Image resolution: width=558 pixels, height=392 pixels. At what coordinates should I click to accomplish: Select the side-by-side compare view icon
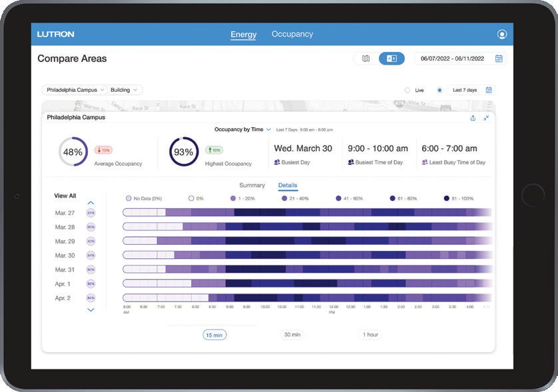tap(392, 59)
